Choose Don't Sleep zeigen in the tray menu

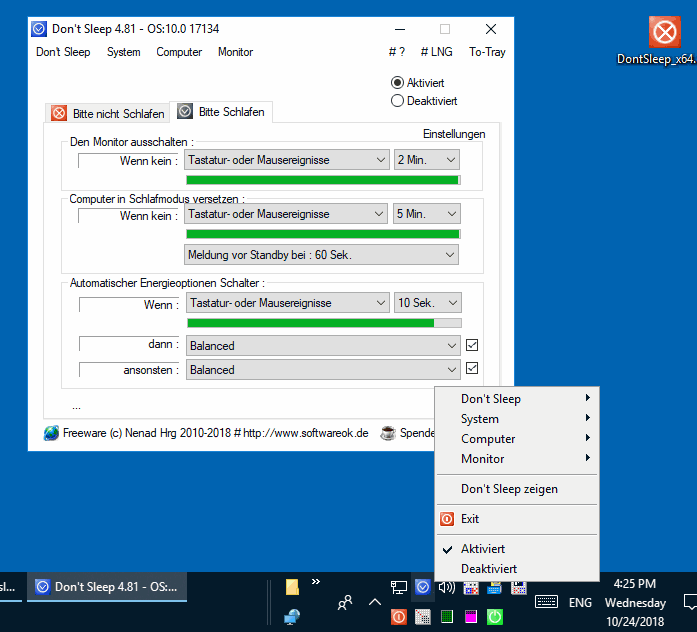click(x=518, y=489)
